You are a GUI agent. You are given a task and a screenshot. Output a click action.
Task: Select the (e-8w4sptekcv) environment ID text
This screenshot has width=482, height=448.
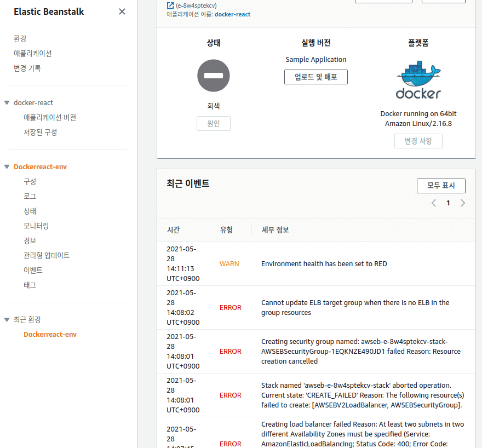coord(196,5)
